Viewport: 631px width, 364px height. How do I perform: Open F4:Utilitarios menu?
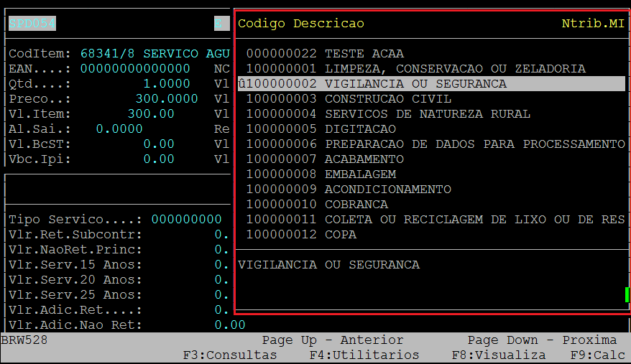[364, 355]
